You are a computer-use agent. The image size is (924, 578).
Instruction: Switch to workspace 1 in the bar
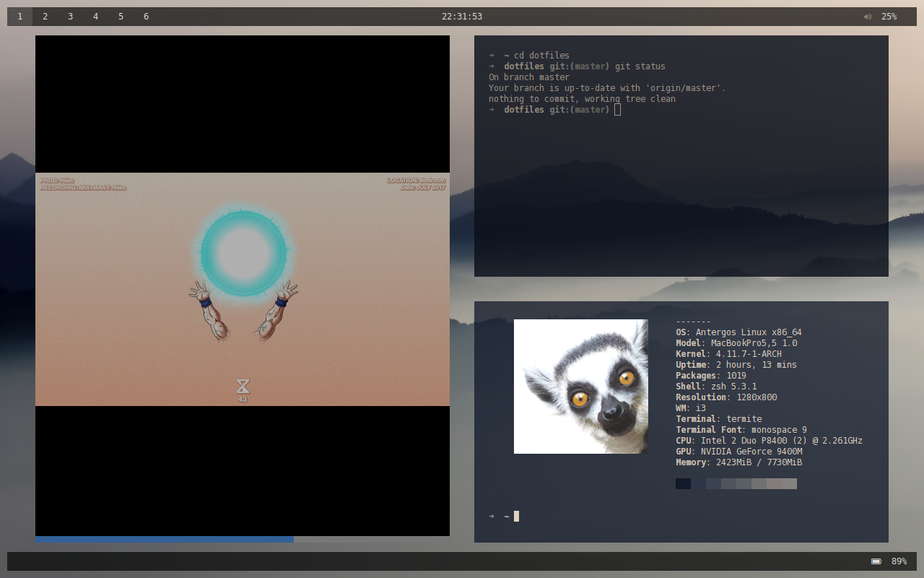coord(19,17)
